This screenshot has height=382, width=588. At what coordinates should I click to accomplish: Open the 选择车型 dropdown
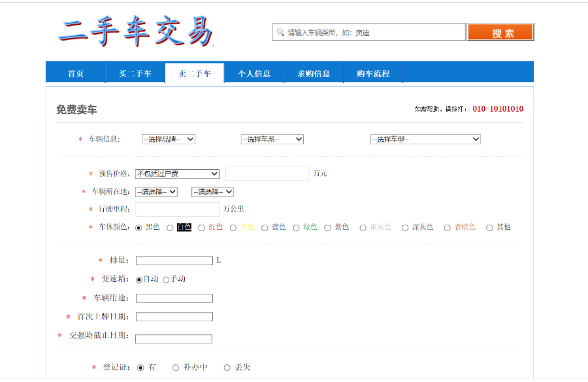[x=425, y=139]
